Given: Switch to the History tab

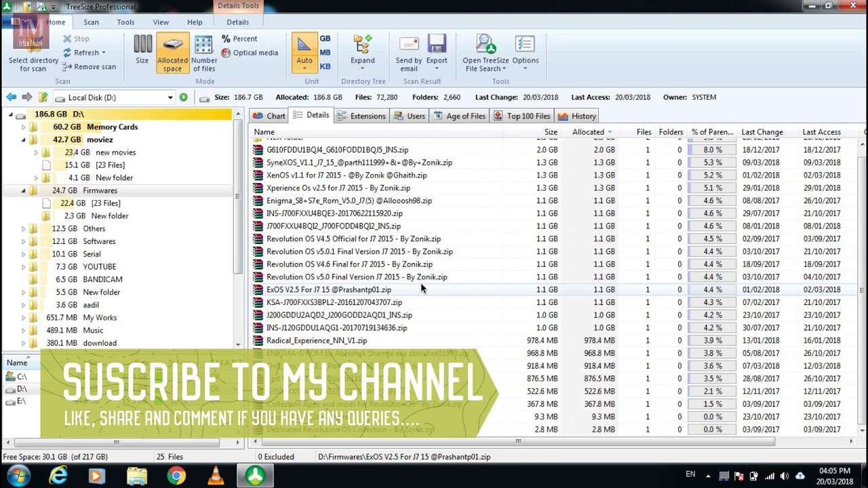Looking at the screenshot, I should click(577, 116).
